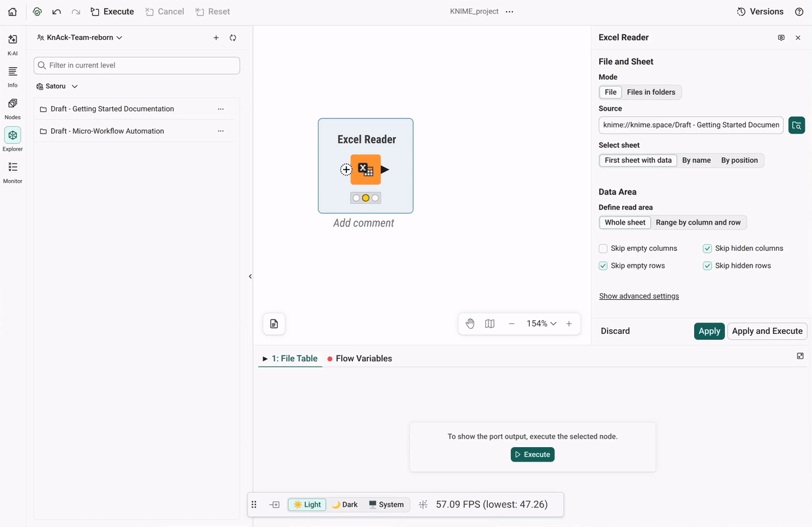812x527 pixels.
Task: Click the plus icon in space explorer
Action: [216, 38]
